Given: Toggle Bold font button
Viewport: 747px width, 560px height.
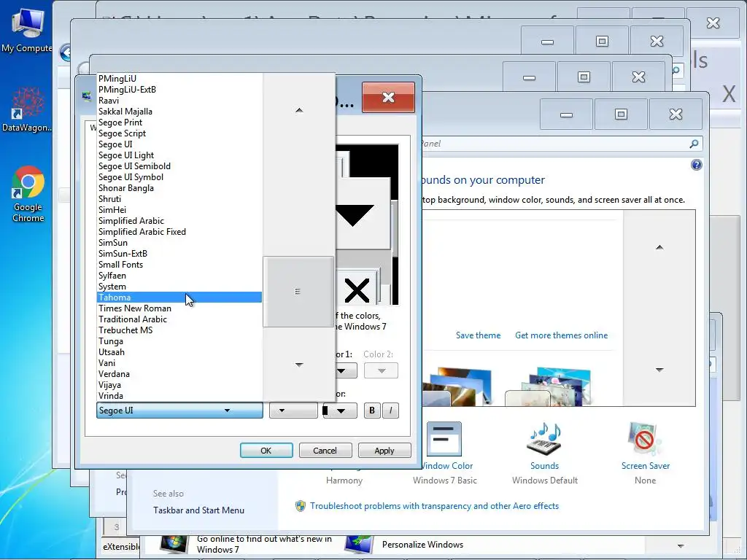Looking at the screenshot, I should [x=372, y=411].
